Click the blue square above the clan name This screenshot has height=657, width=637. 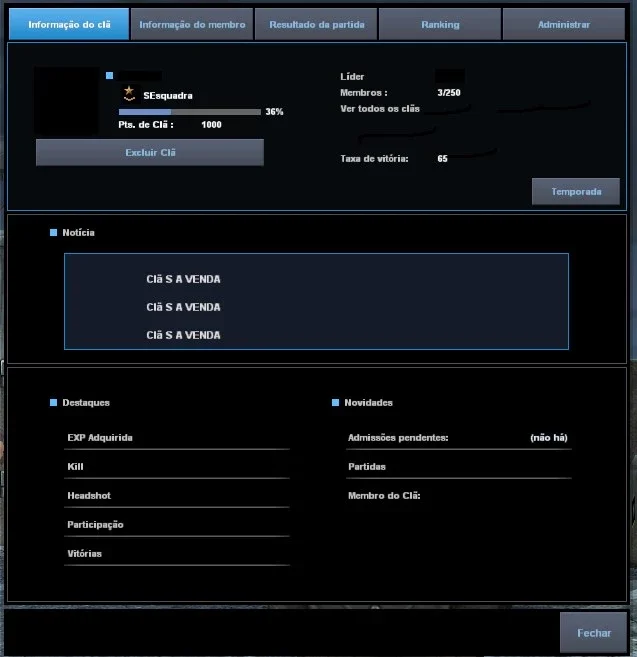point(109,75)
